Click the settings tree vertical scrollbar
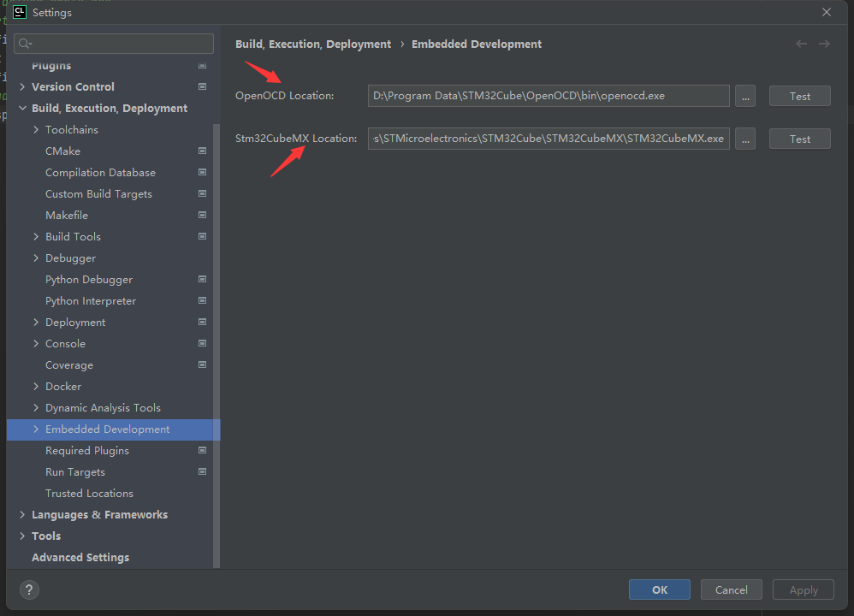Screen dimensions: 854x616 tap(216, 346)
